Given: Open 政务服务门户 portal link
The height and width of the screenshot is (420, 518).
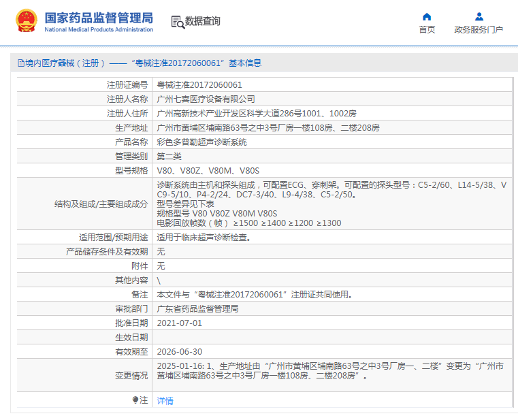Looking at the screenshot, I should coord(479,30).
